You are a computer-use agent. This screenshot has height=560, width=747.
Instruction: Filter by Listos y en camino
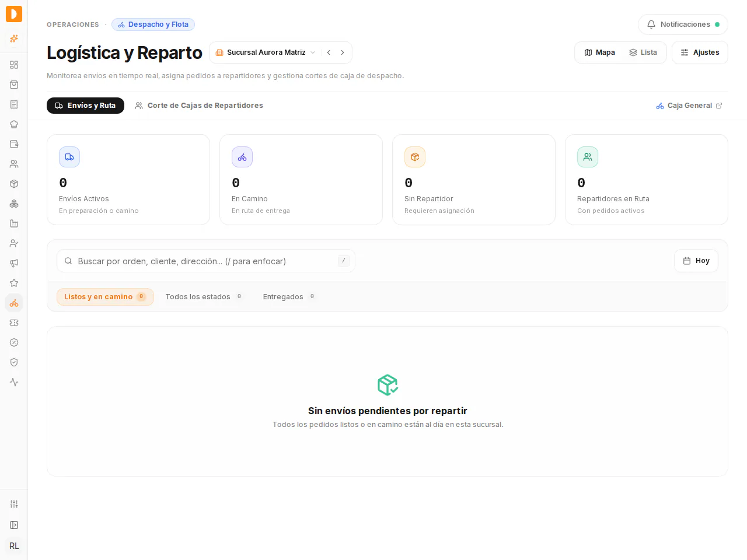(105, 297)
